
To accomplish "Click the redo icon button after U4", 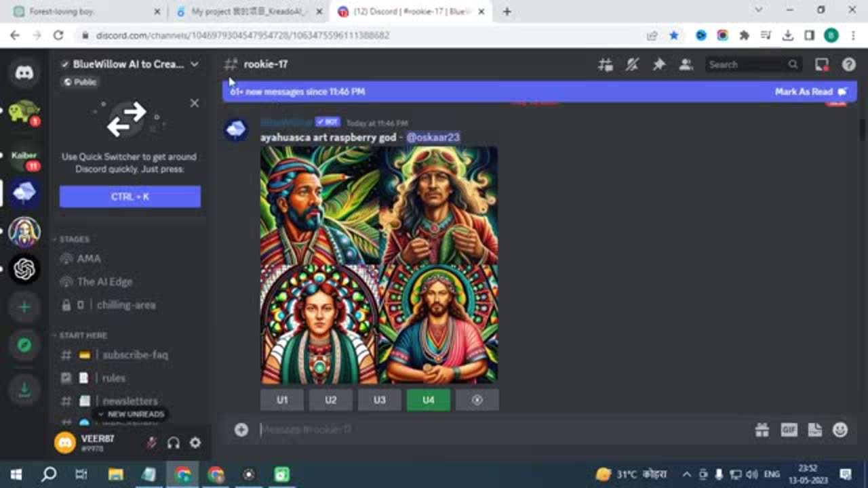I will 477,400.
